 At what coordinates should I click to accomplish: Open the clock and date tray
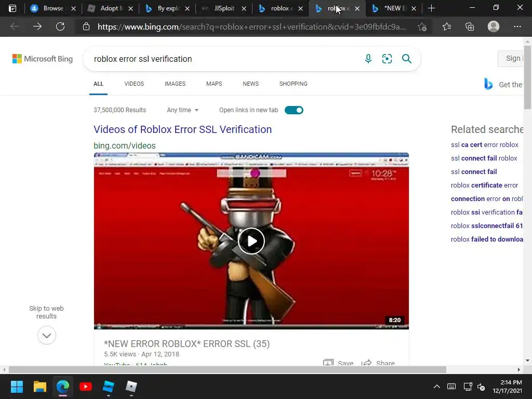click(x=508, y=387)
